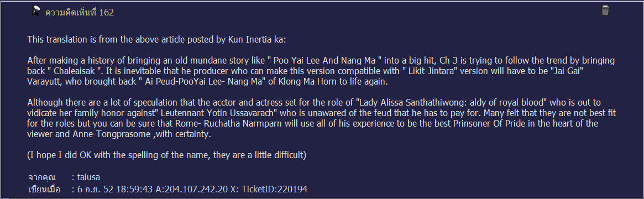Click the trash can delete icon

coord(605,11)
